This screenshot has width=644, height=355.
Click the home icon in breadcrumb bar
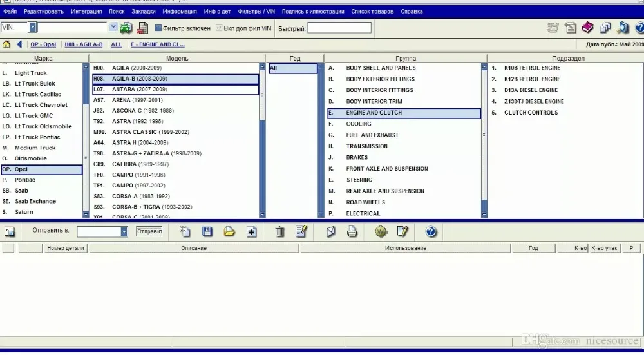6,44
